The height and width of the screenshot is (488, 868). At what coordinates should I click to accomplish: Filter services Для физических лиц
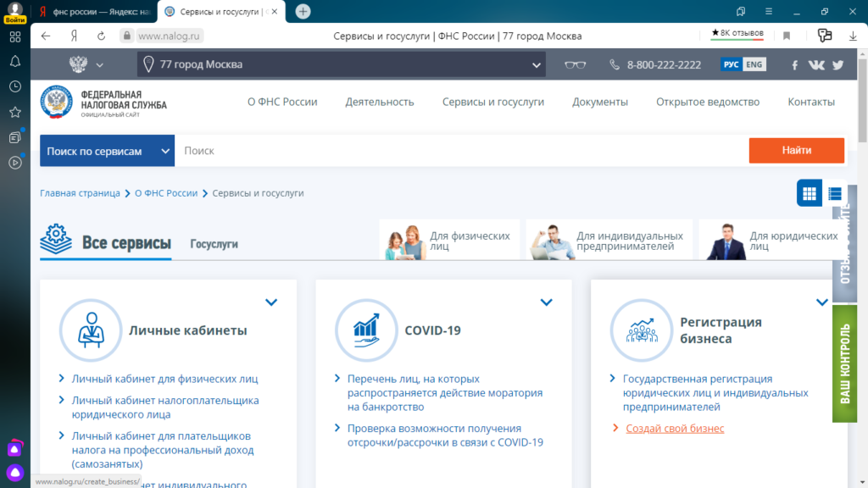tap(449, 240)
